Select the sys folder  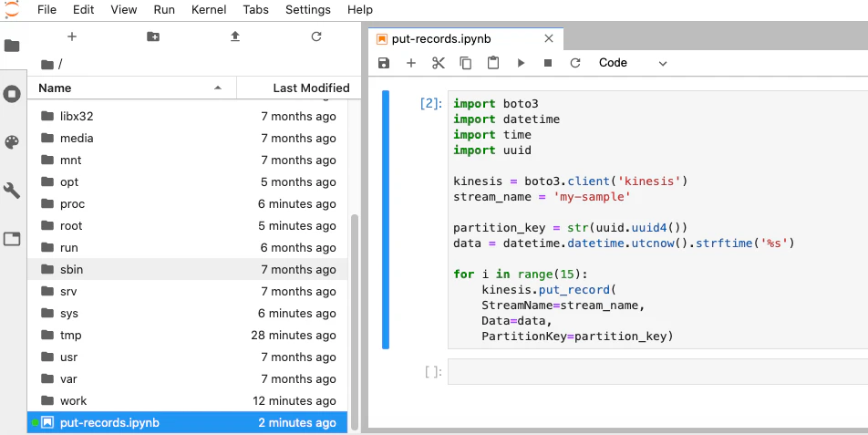pos(188,313)
